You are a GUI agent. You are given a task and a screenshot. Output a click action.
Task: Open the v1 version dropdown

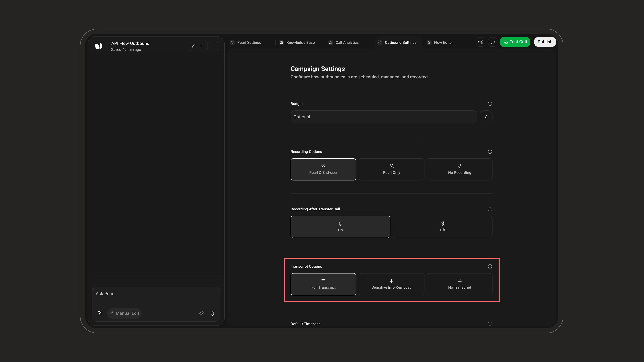click(x=198, y=46)
